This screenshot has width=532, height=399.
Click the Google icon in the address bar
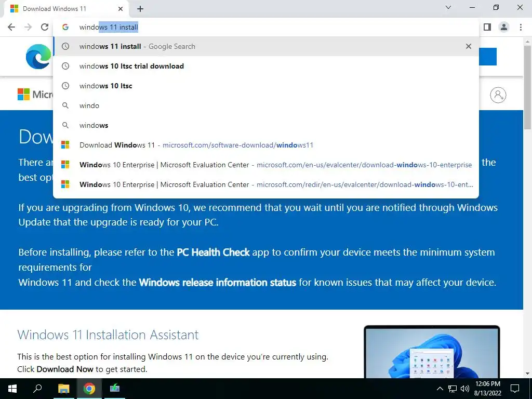pyautogui.click(x=65, y=27)
